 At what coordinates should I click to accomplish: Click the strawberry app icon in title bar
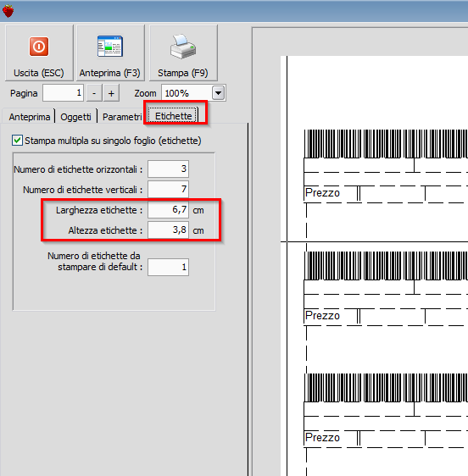(8, 11)
